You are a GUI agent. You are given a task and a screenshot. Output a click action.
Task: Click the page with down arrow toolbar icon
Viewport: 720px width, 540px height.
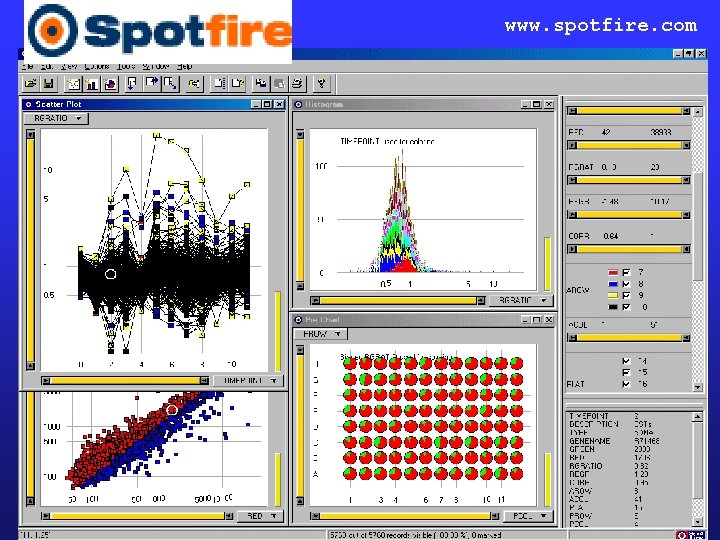coord(132,84)
